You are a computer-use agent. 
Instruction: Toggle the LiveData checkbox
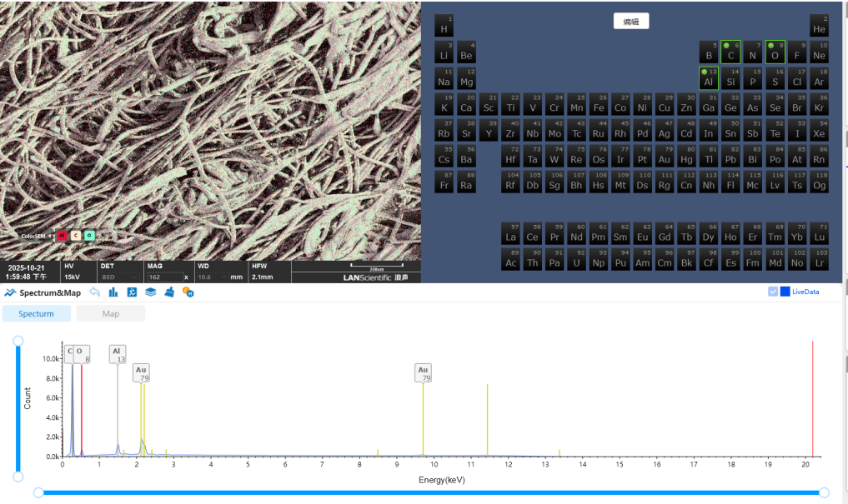(x=773, y=292)
